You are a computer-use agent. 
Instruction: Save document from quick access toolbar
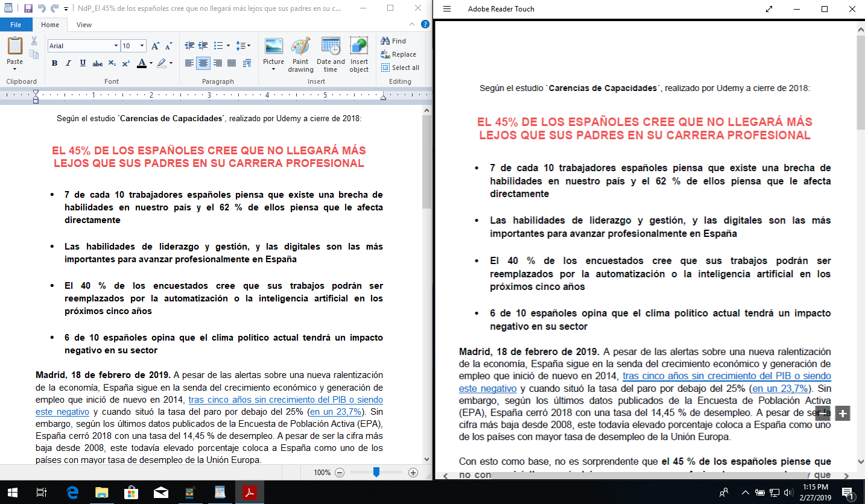(28, 9)
